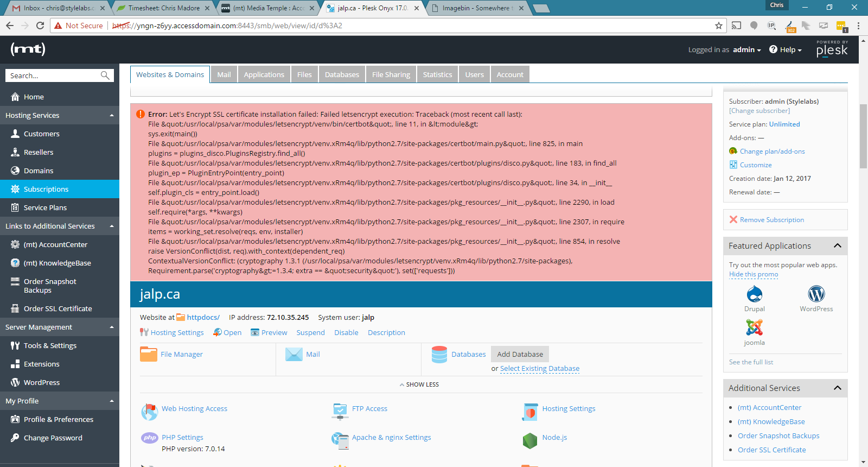Screen dimensions: 868x467
Task: Click the Drupal featured application icon
Action: [755, 294]
